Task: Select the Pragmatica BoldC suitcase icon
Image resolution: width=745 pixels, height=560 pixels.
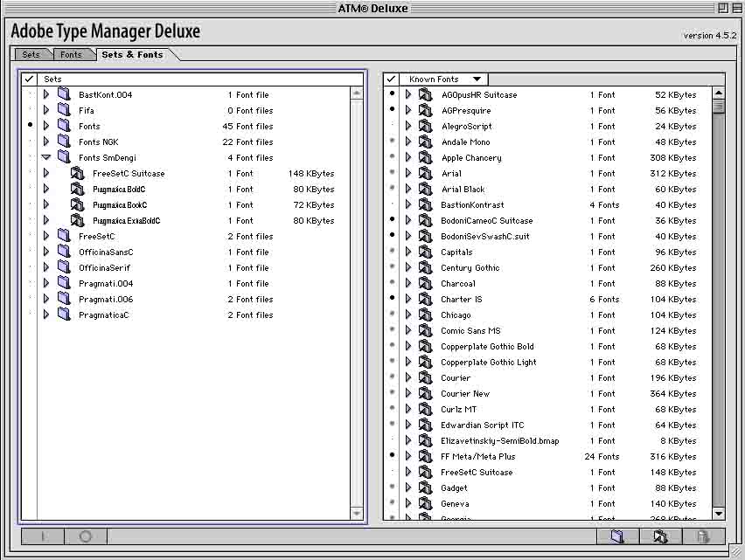Action: pos(78,189)
